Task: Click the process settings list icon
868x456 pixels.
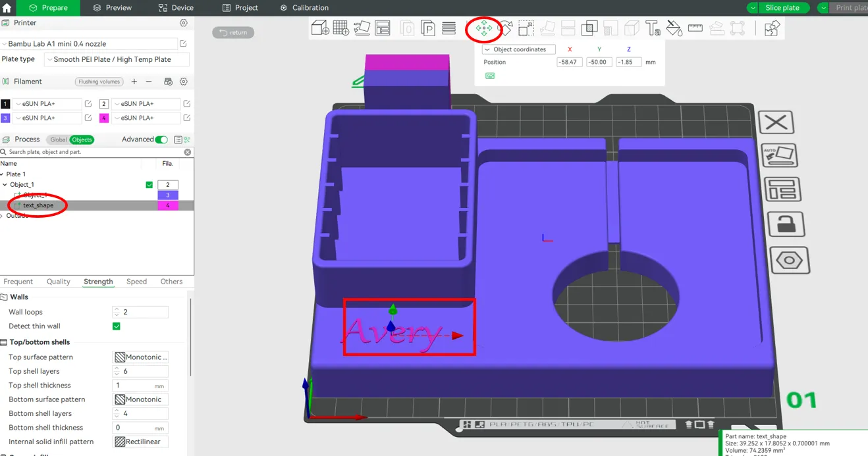Action: [x=178, y=139]
